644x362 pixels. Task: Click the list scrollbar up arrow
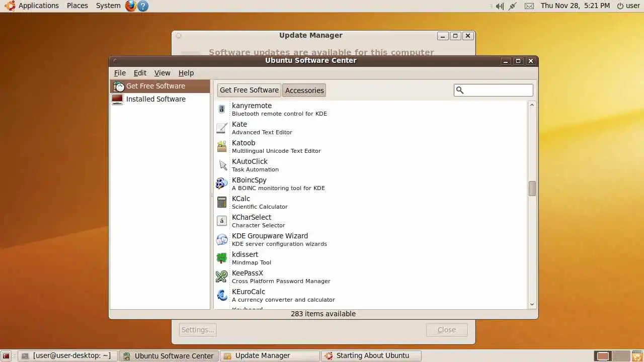click(x=532, y=105)
